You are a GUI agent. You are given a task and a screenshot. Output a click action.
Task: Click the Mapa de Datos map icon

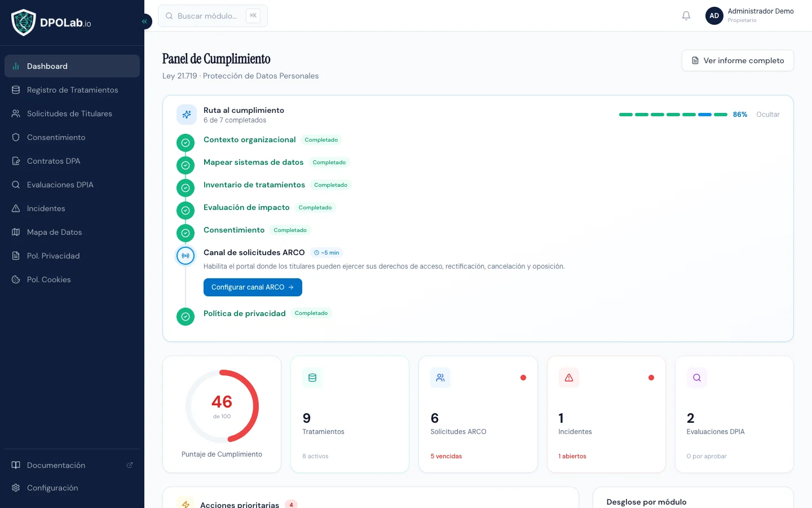(16, 232)
